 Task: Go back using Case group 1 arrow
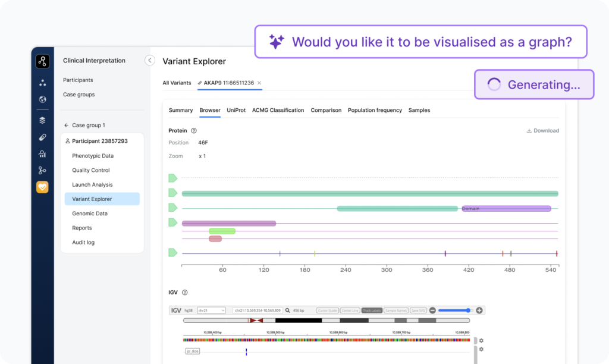pos(66,125)
